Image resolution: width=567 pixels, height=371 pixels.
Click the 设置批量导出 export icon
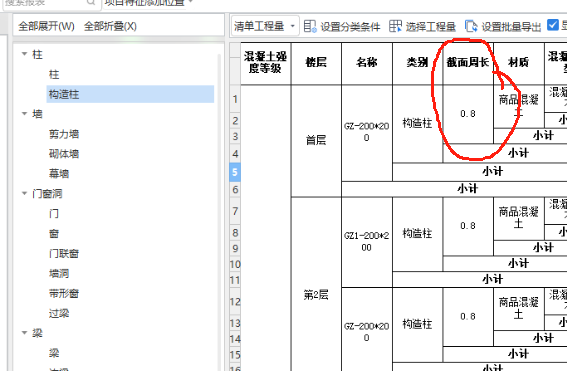[x=471, y=26]
